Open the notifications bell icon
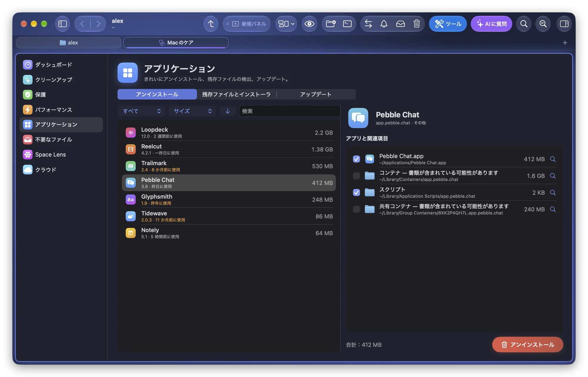The width and height of the screenshot is (588, 377). tap(384, 24)
